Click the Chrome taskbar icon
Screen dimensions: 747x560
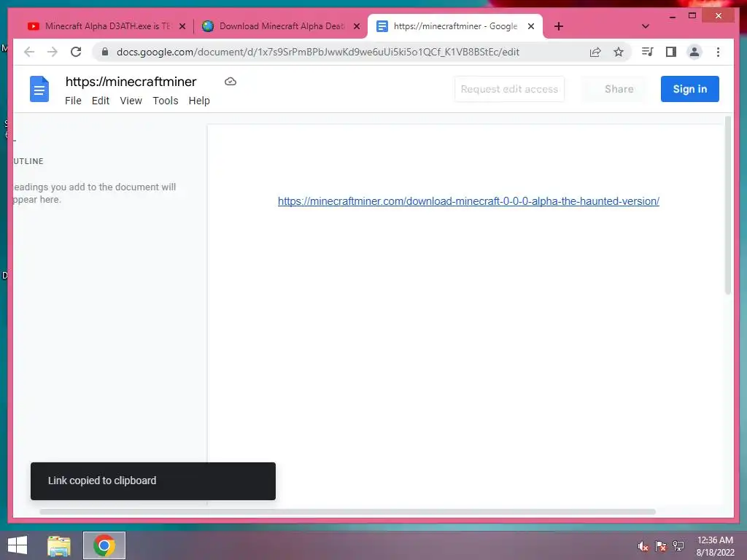pos(104,545)
